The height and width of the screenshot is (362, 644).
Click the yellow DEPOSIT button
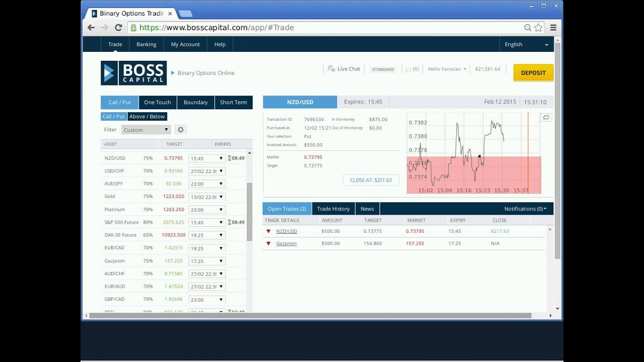(x=533, y=73)
